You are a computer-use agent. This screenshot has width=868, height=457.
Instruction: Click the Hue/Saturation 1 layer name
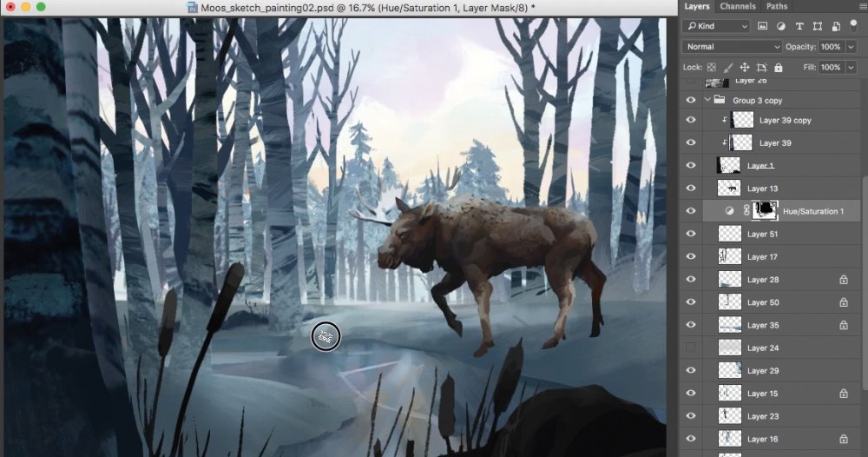pyautogui.click(x=813, y=211)
